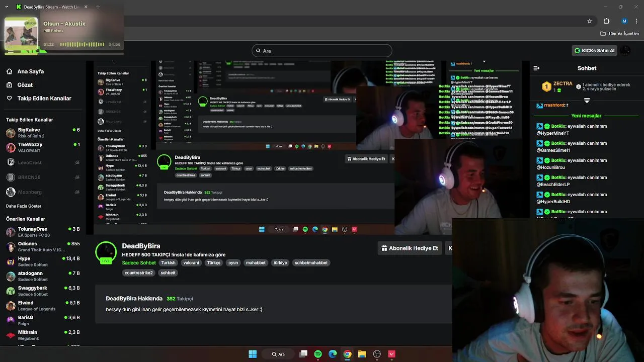The image size is (644, 362).
Task: Select the türkiye tag
Action: pyautogui.click(x=280, y=263)
